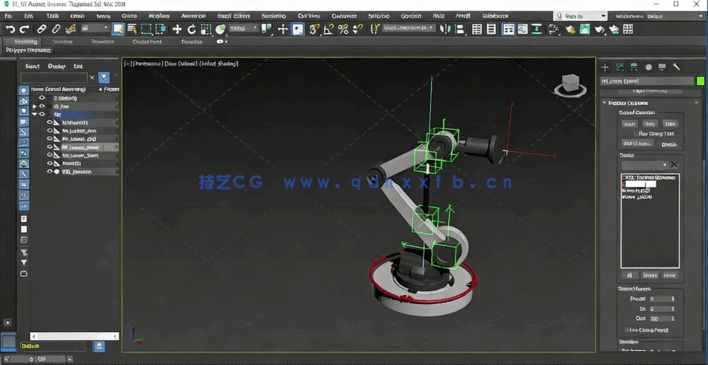708x365 pixels.
Task: Collapse the expanded selected layer
Action: pyautogui.click(x=34, y=114)
